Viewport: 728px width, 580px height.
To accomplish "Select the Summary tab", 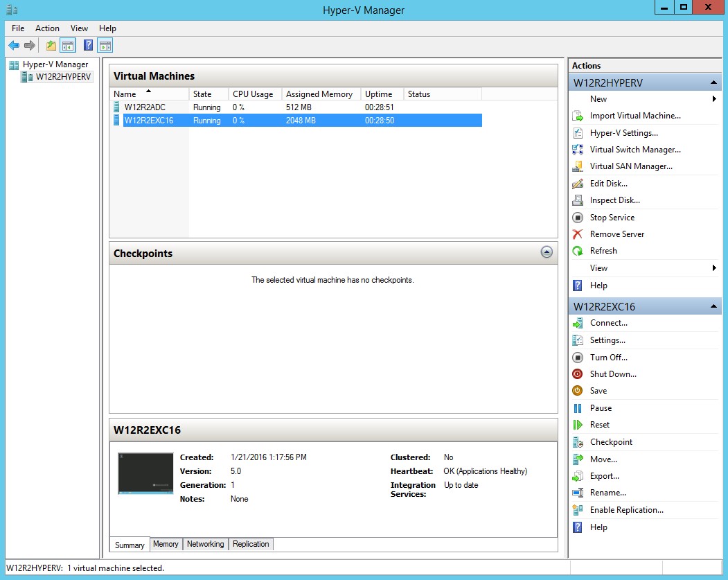I will coord(130,545).
